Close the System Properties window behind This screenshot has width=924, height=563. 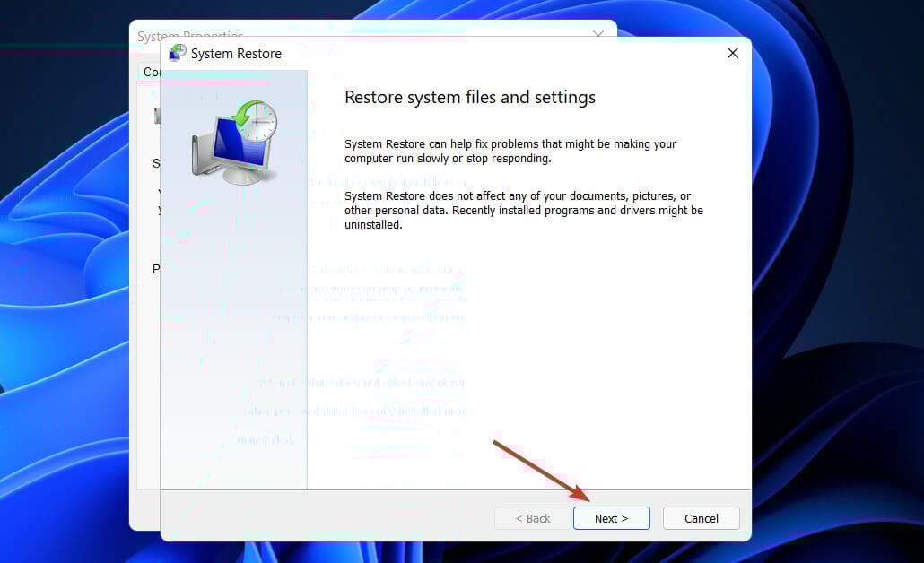pyautogui.click(x=598, y=33)
